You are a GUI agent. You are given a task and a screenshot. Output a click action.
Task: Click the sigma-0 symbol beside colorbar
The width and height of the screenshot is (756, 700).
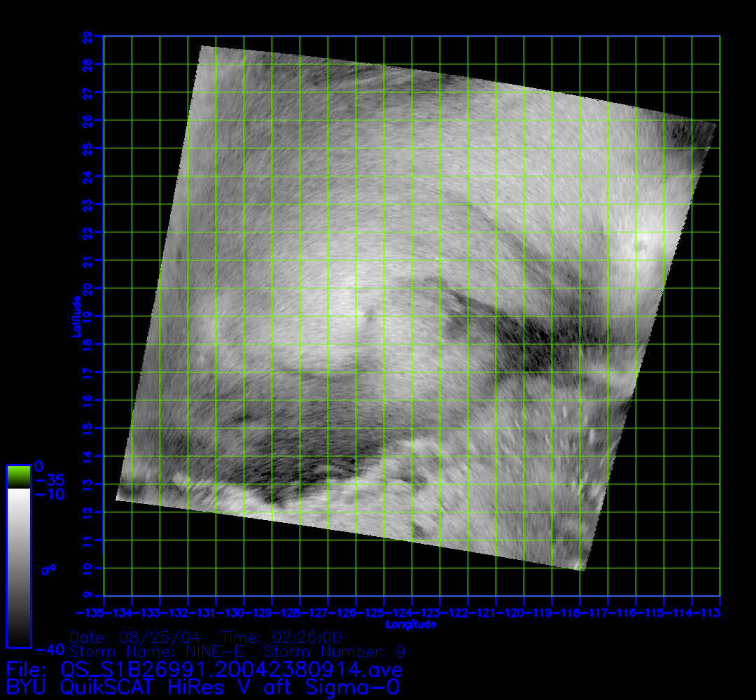48,570
